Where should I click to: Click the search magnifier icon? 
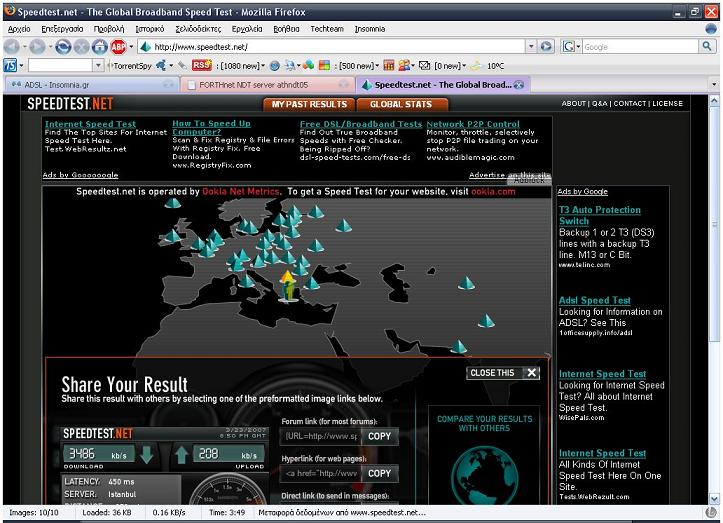[x=707, y=46]
